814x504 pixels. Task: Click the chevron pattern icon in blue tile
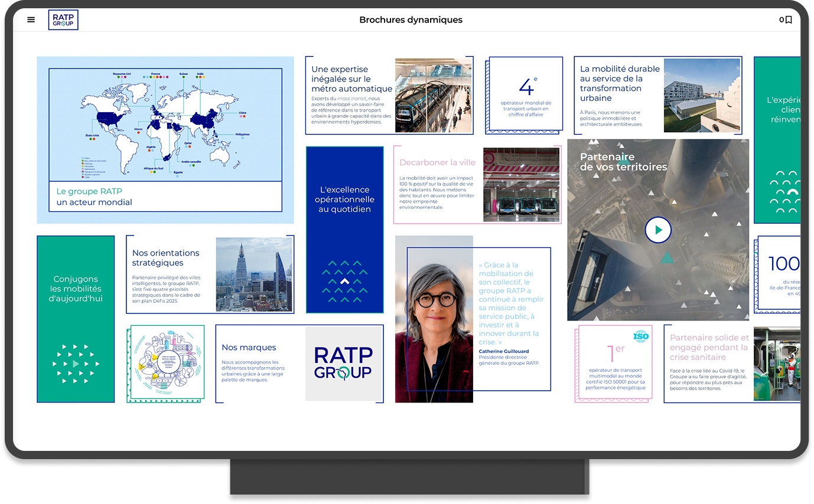(x=345, y=282)
